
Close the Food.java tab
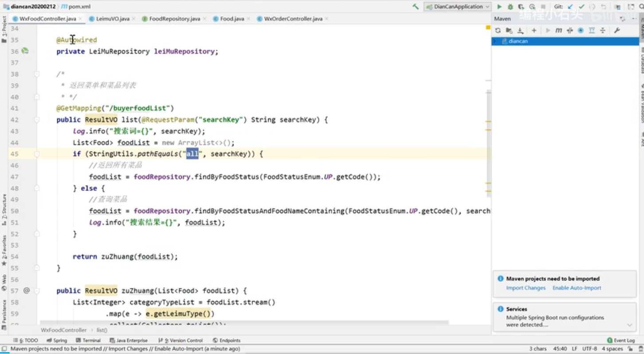pyautogui.click(x=248, y=19)
